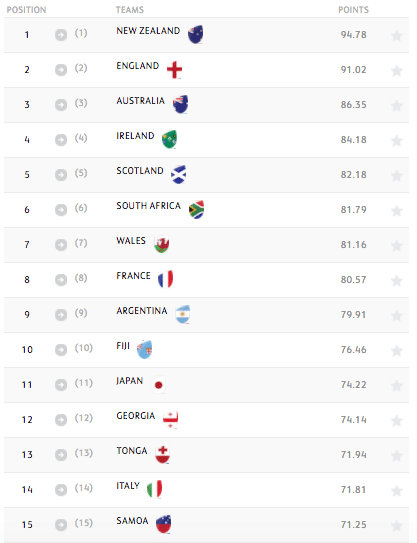Toggle favorite star for Samoa row
The image size is (417, 543).
coord(397,526)
